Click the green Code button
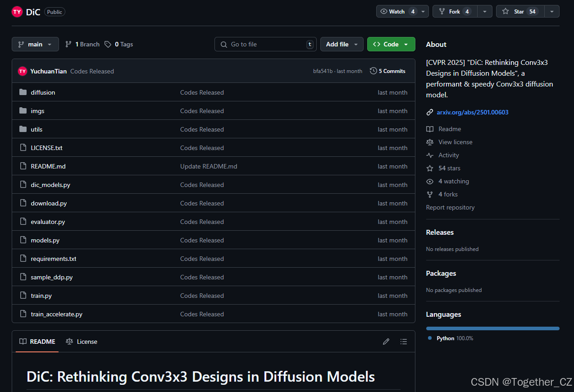The height and width of the screenshot is (392, 574). point(391,44)
